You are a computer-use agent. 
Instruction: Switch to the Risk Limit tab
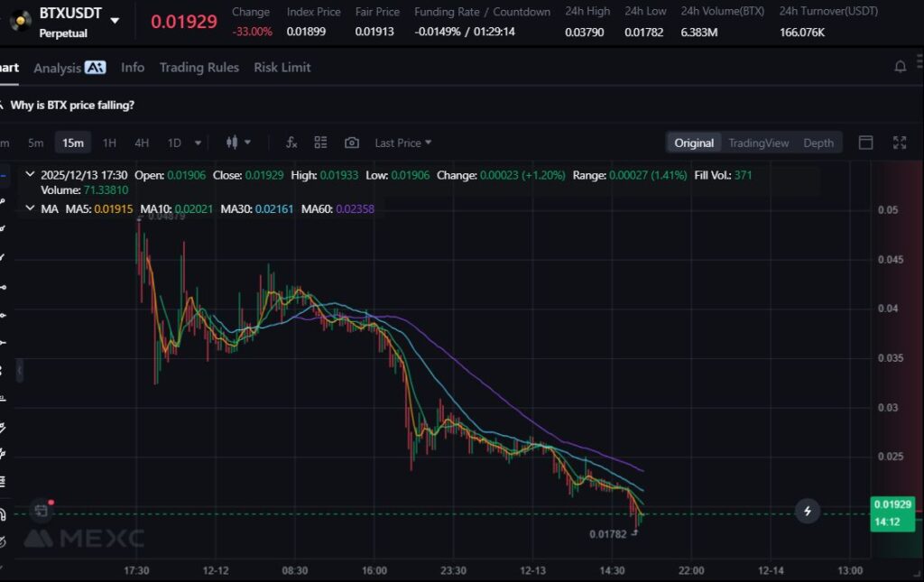282,68
